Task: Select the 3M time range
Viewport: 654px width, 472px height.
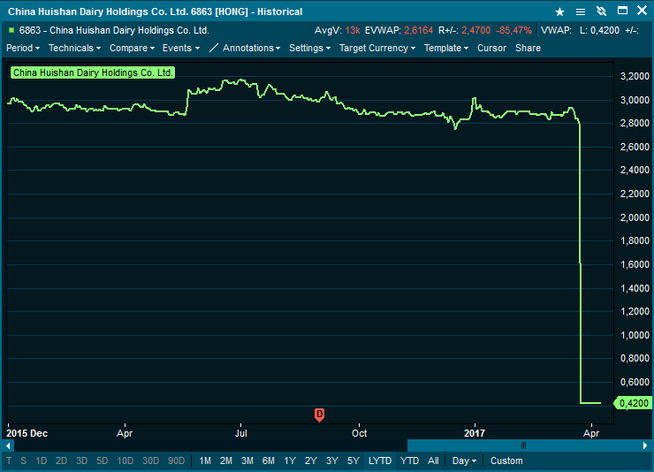Action: pyautogui.click(x=247, y=461)
